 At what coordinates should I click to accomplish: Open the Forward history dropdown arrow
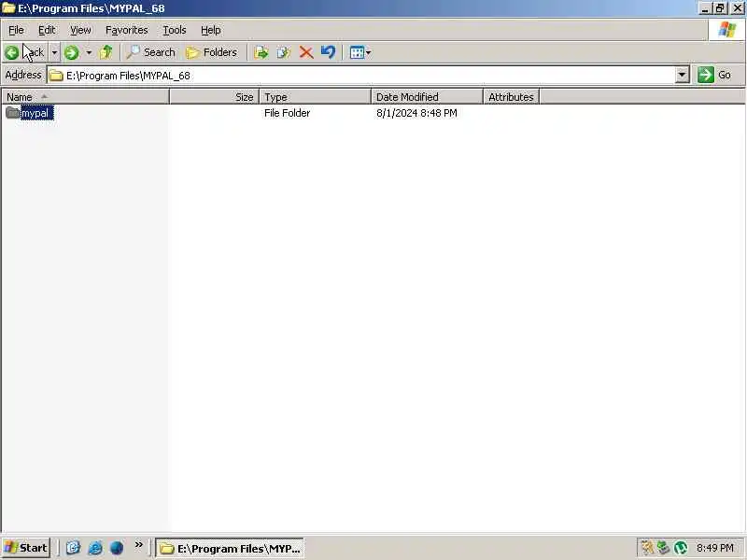(x=89, y=52)
